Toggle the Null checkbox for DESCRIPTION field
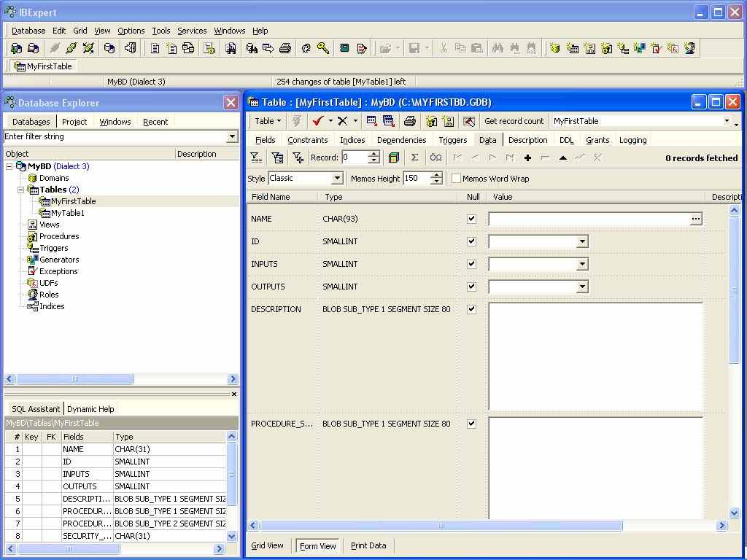This screenshot has width=747, height=560. 472,309
